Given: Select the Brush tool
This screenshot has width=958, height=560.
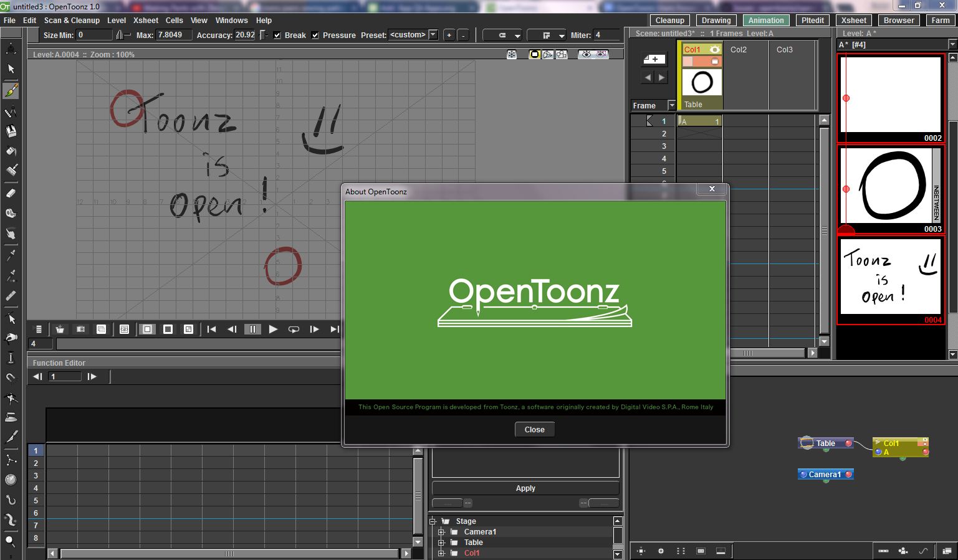Looking at the screenshot, I should pyautogui.click(x=11, y=91).
